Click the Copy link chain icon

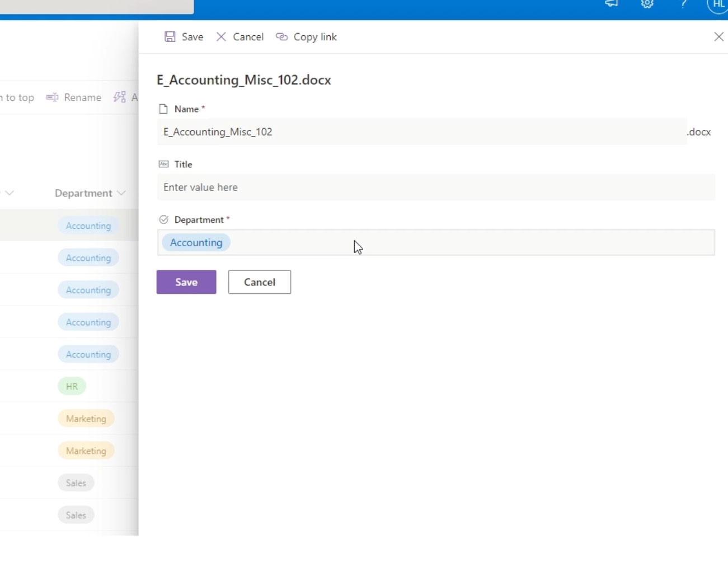click(282, 37)
